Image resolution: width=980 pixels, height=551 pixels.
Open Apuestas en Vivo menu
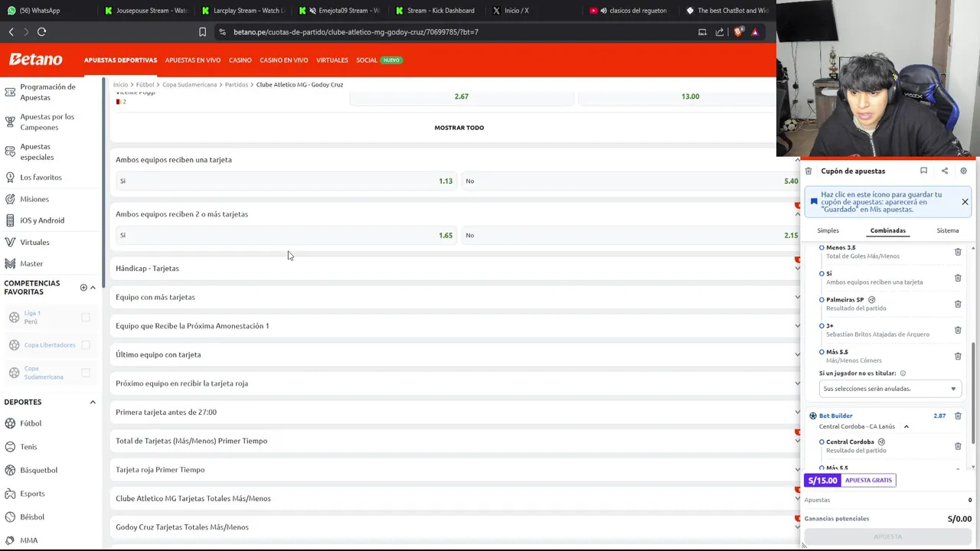(193, 60)
